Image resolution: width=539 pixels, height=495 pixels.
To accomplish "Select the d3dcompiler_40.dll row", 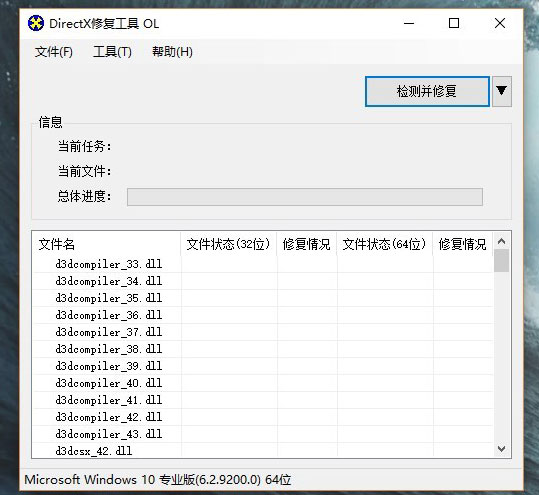I will click(263, 383).
